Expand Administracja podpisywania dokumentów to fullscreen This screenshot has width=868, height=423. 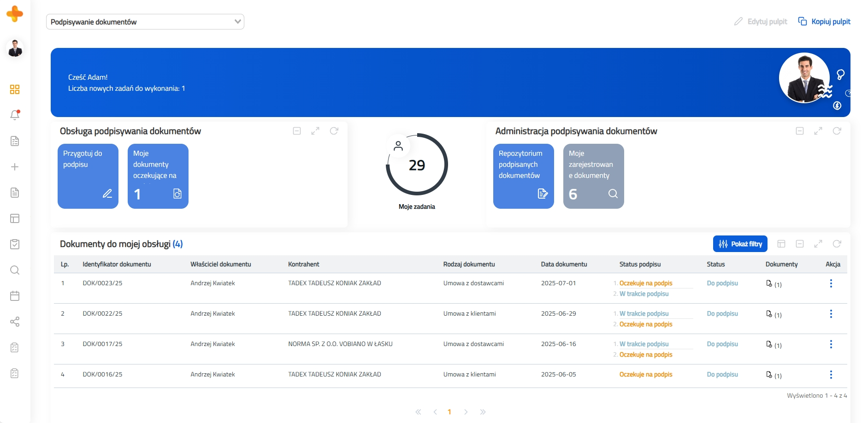coord(818,131)
